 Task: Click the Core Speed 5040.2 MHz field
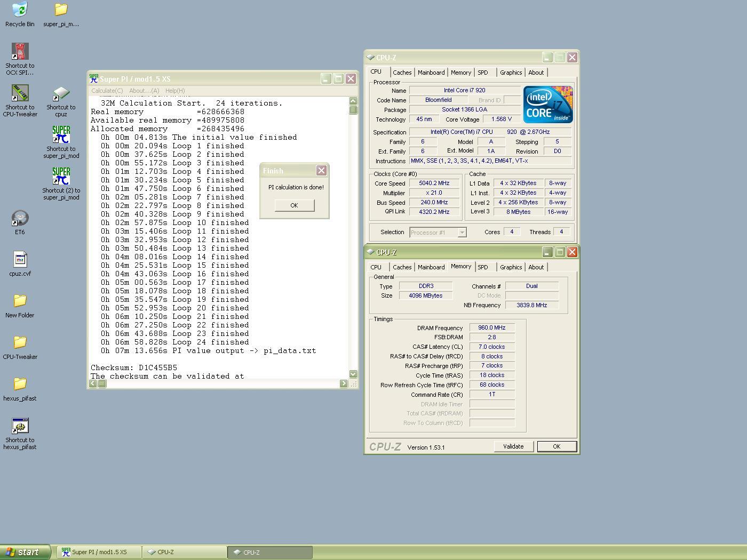tap(434, 183)
